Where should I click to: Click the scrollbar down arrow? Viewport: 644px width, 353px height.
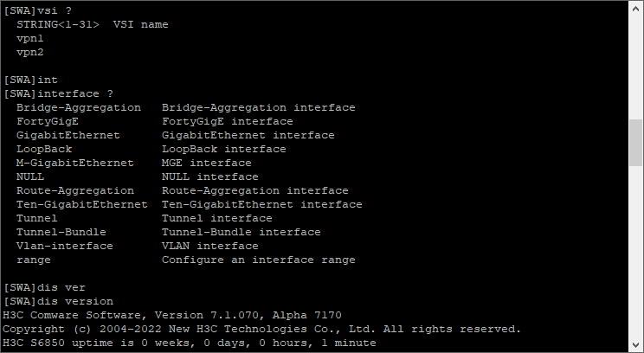click(636, 344)
